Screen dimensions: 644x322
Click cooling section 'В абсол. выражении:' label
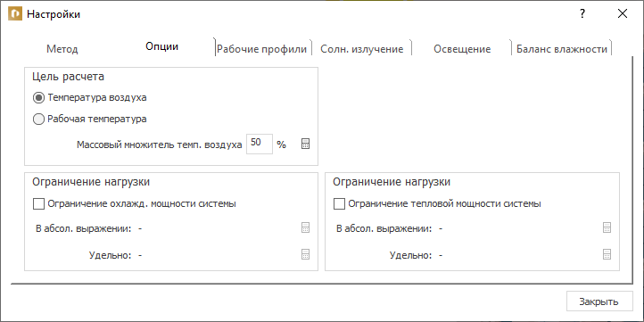point(83,228)
